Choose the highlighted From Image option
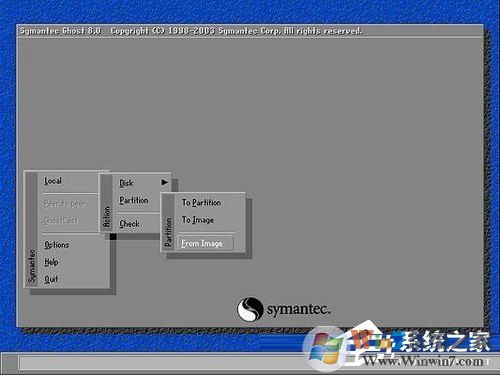Viewport: 500px width, 375px height. (205, 243)
